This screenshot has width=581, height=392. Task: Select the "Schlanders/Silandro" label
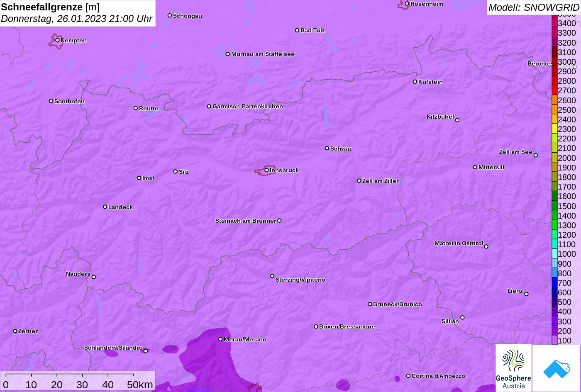click(x=113, y=348)
